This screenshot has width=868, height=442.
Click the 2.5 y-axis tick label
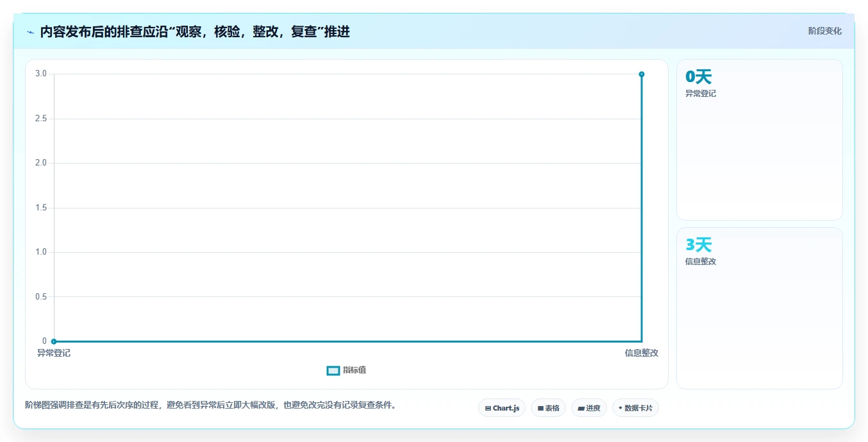tap(41, 119)
